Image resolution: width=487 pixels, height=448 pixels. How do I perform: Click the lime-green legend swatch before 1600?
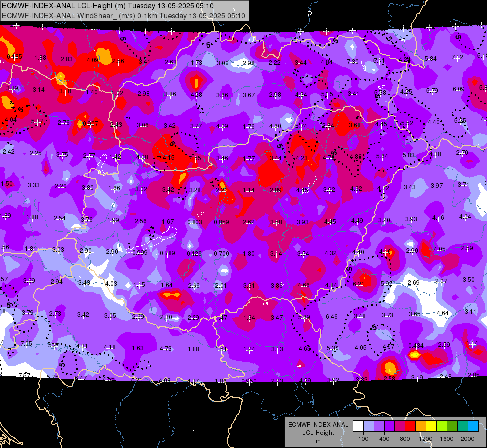tap(442, 426)
